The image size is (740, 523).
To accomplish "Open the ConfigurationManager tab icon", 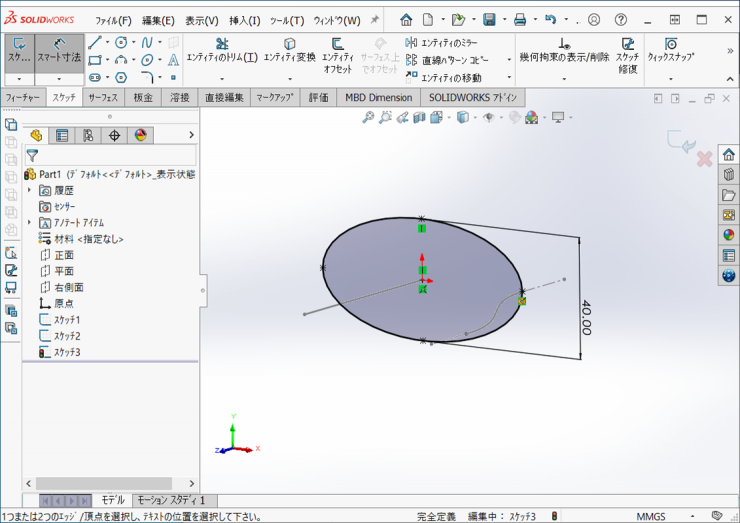I will (x=88, y=135).
